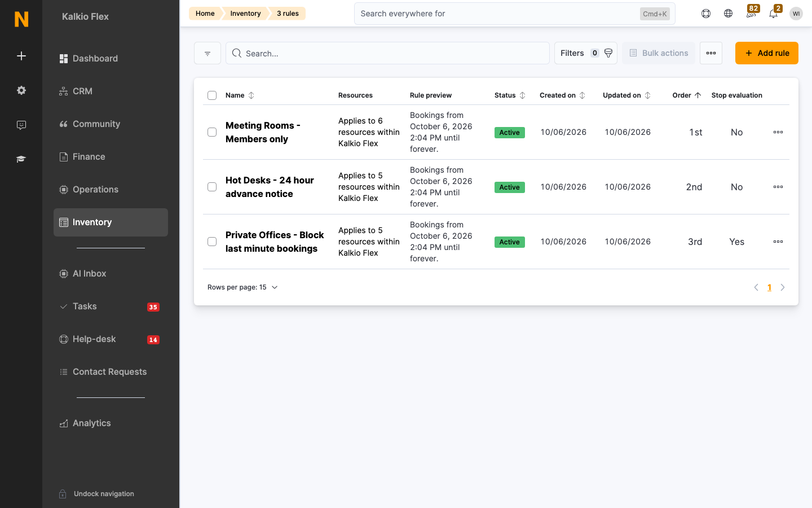Screen dimensions: 812x508
Task: Focus the rules Search field
Action: pyautogui.click(x=387, y=53)
